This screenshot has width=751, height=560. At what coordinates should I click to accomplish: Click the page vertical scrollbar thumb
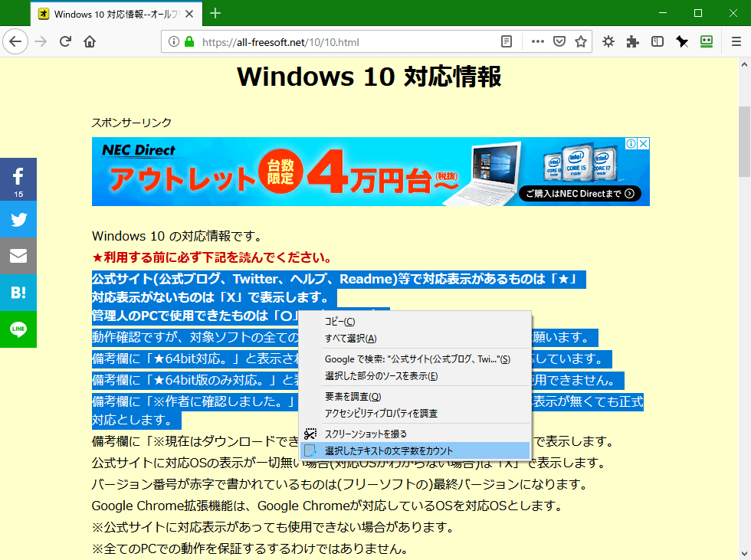tap(744, 141)
